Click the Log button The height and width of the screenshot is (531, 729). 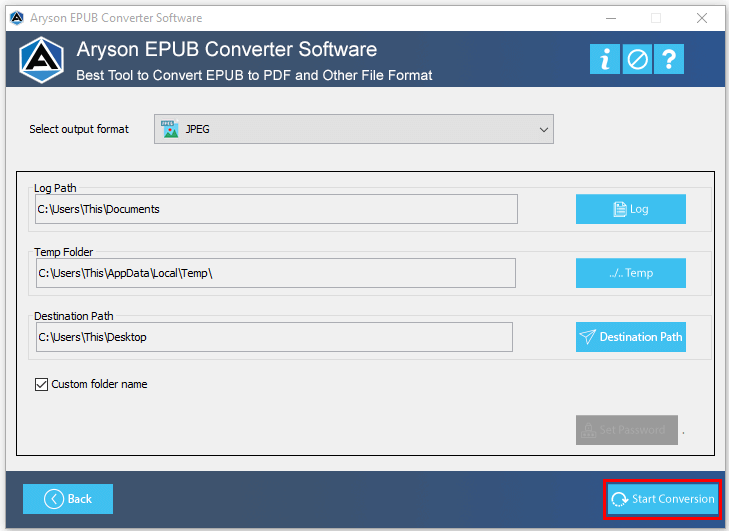(630, 209)
